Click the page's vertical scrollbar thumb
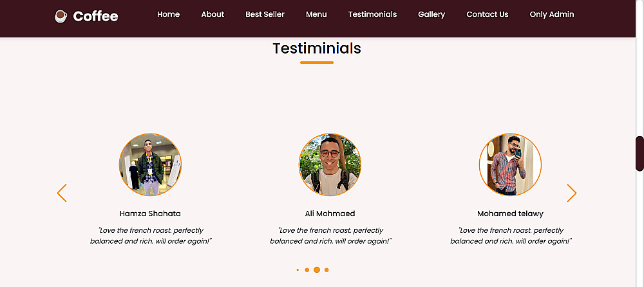 point(639,153)
